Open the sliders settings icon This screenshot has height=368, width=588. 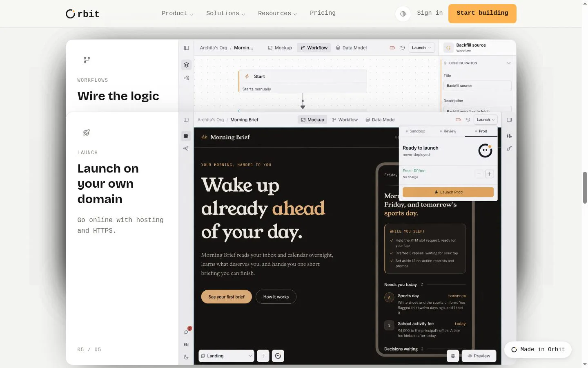509,136
